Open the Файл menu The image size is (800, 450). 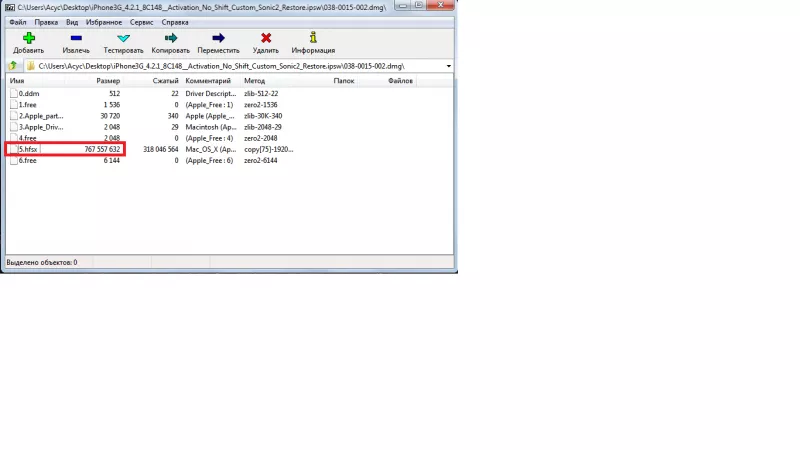(x=18, y=22)
